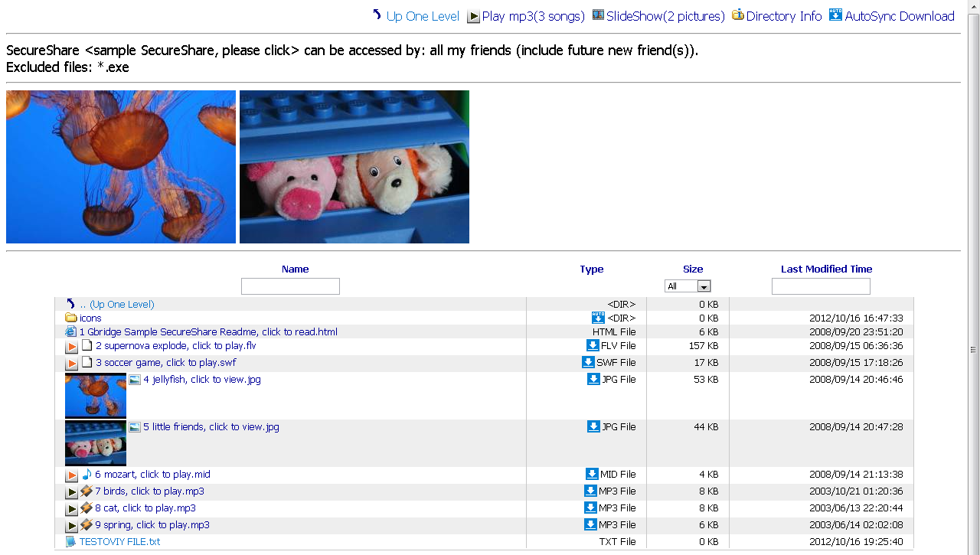
Task: Click the orange play icon for soccer game
Action: pos(71,364)
